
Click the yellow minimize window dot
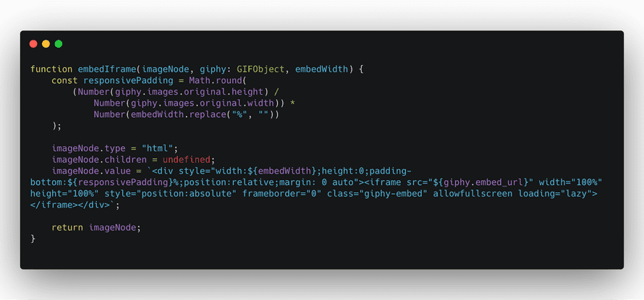[x=46, y=44]
